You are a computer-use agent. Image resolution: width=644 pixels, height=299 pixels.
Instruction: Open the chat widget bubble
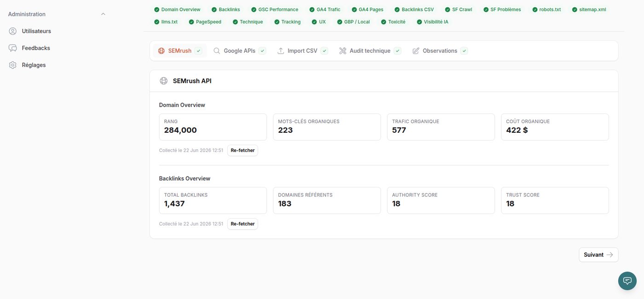pyautogui.click(x=627, y=281)
